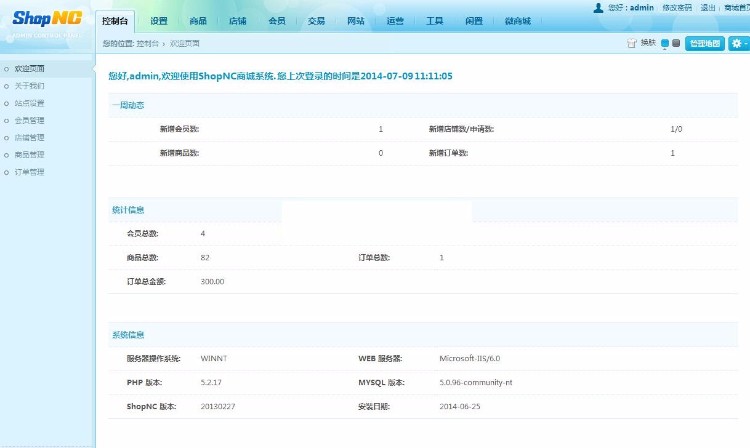The image size is (750, 448).
Task: Click the WEB server value Microsoft-IIS/6.0
Action: (470, 358)
